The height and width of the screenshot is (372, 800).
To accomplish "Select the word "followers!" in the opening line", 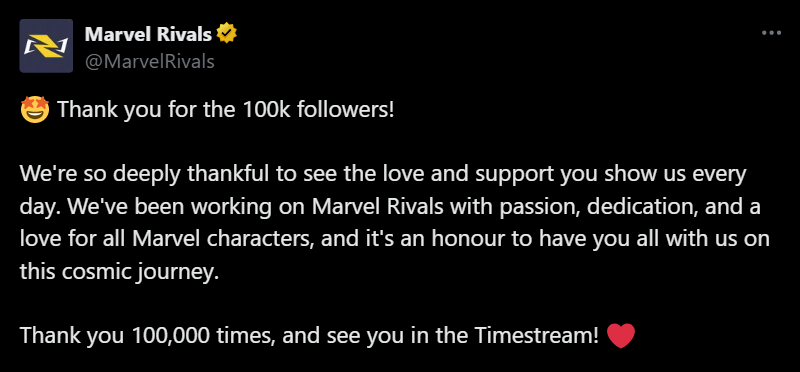I will pos(345,110).
